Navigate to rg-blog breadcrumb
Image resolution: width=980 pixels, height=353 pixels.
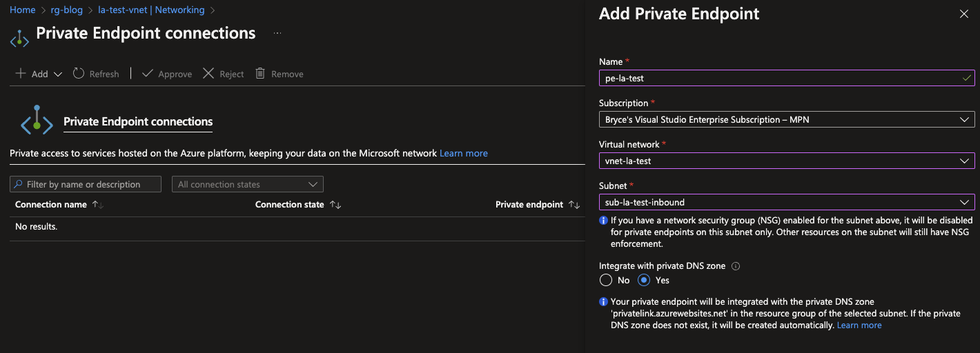67,10
